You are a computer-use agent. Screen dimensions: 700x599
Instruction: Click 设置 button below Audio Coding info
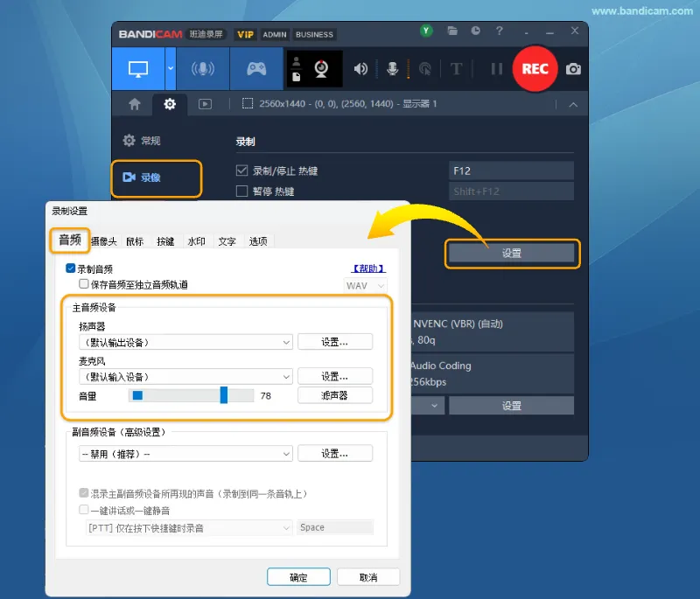point(512,406)
